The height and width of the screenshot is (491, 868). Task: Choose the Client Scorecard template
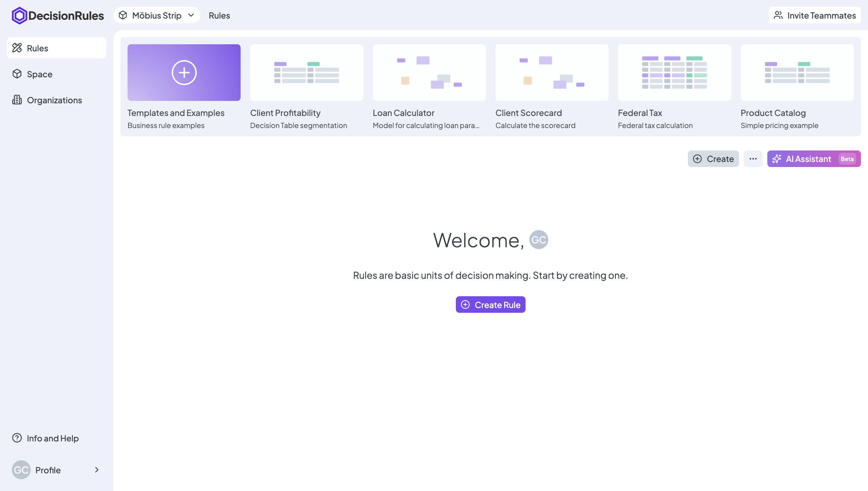point(552,73)
